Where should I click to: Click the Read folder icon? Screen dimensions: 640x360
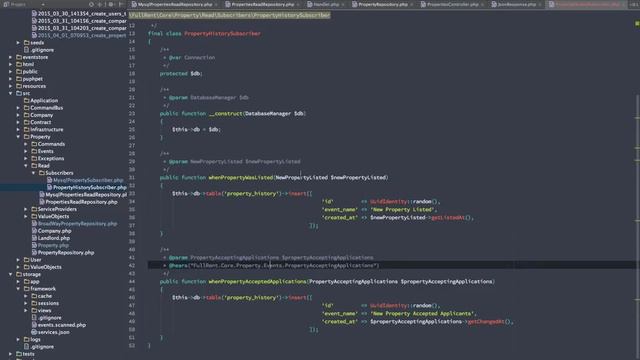34,166
